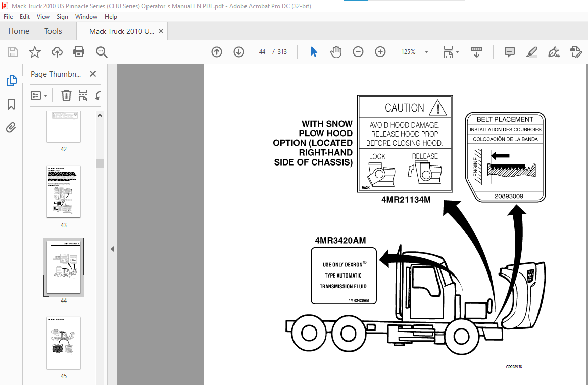The width and height of the screenshot is (588, 385).
Task: Open the View menu
Action: coord(43,17)
